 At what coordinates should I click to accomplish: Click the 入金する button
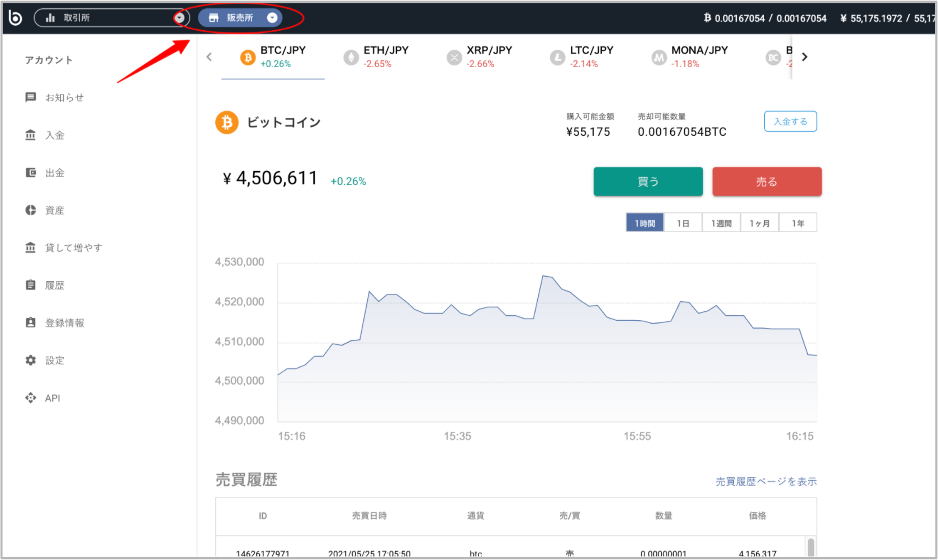[x=790, y=121]
